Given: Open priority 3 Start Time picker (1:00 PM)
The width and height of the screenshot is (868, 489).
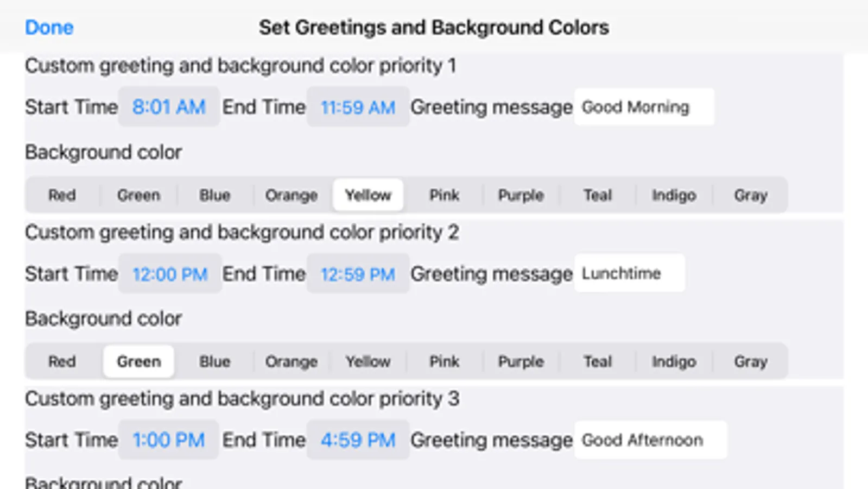Looking at the screenshot, I should coord(169,440).
